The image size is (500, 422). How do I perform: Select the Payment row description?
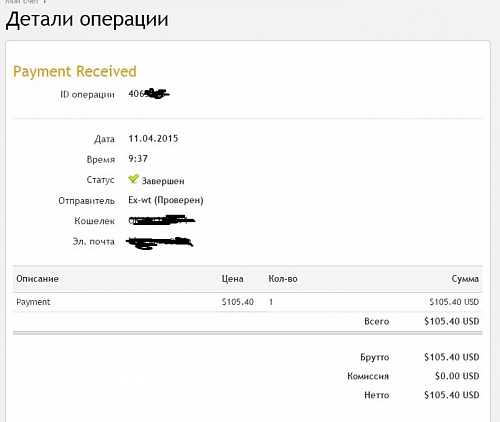[33, 302]
